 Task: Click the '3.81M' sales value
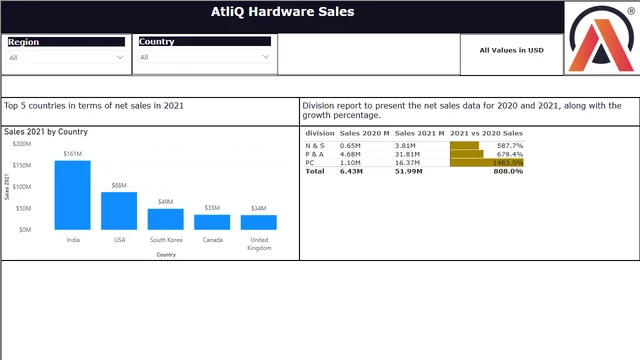tap(405, 145)
